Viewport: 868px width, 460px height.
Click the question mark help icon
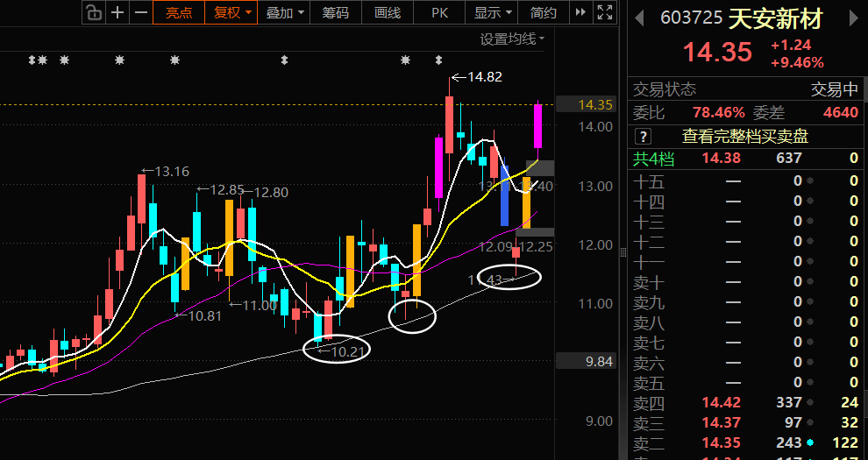point(643,136)
